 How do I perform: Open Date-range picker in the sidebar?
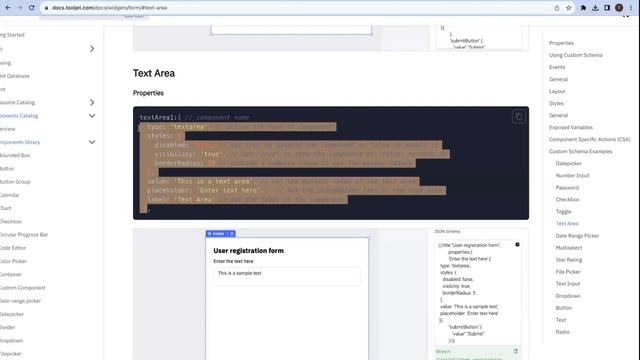20,301
